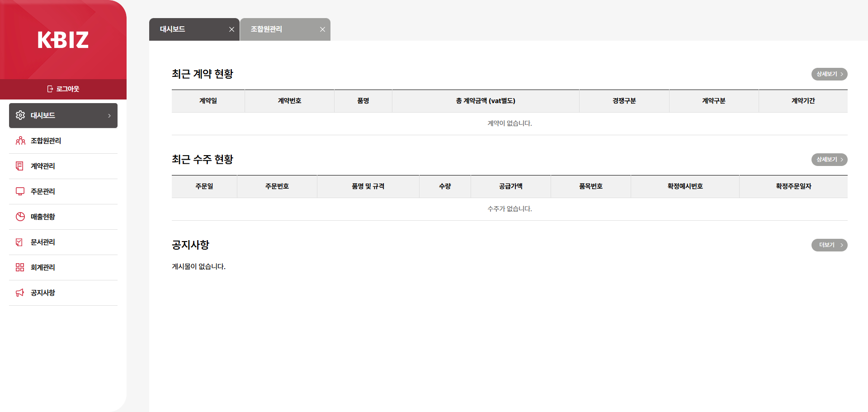Image resolution: width=868 pixels, height=412 pixels.
Task: Click the 품명 column header
Action: point(363,101)
